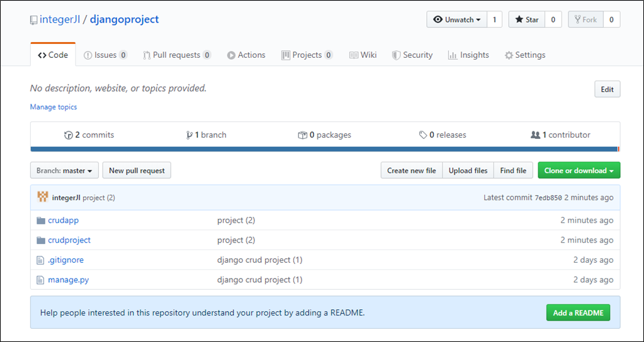Click the watchers count 1
The image size is (644, 342).
pos(495,19)
